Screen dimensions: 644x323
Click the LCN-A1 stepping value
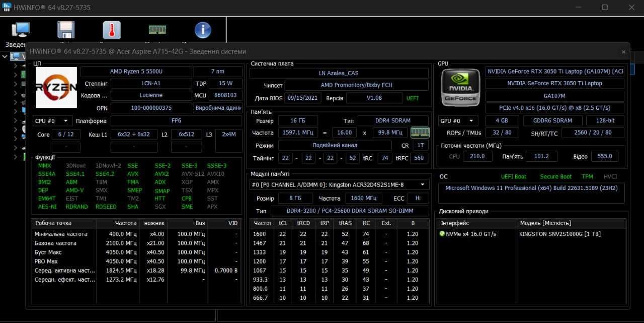[x=151, y=83]
